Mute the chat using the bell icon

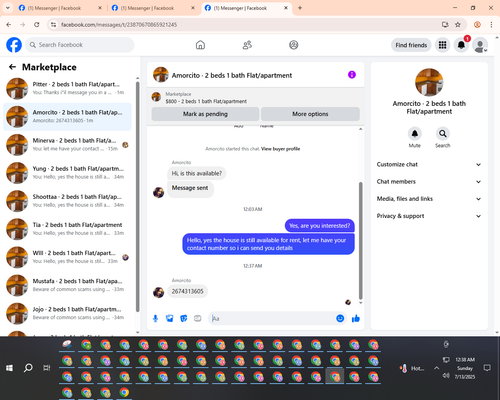(x=415, y=134)
